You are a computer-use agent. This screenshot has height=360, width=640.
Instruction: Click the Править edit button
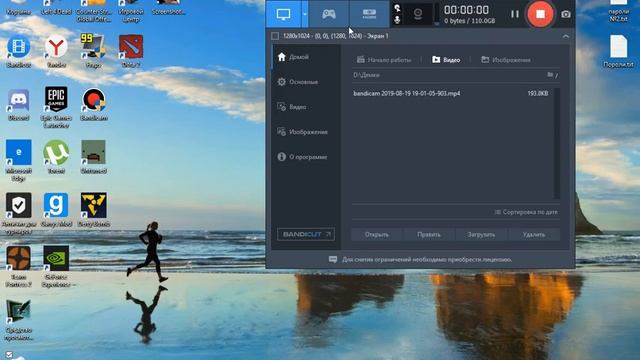coord(429,235)
